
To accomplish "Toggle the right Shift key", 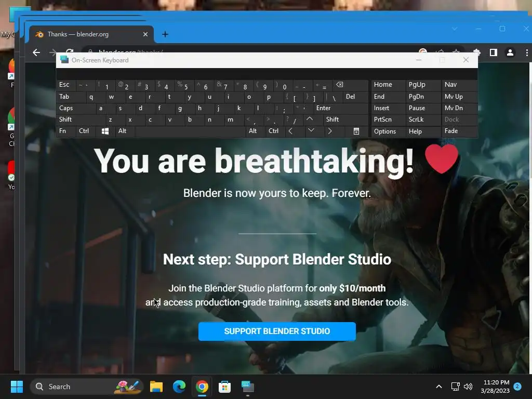I will pos(345,119).
